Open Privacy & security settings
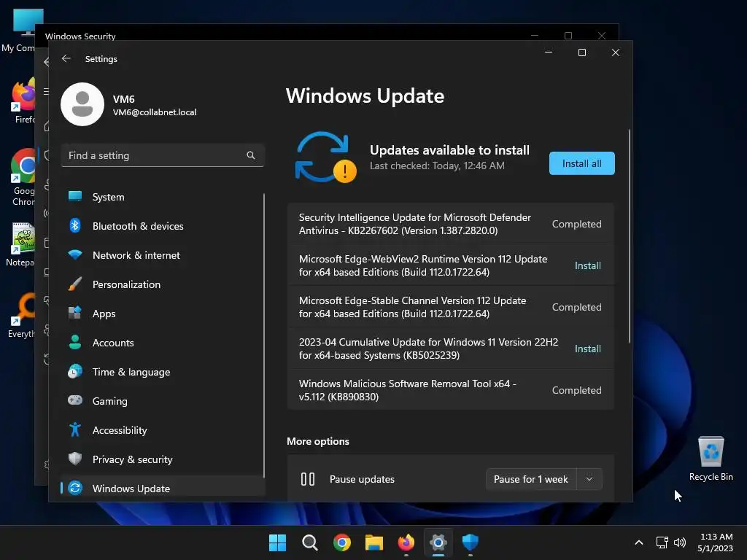The height and width of the screenshot is (560, 747). pyautogui.click(x=162, y=459)
